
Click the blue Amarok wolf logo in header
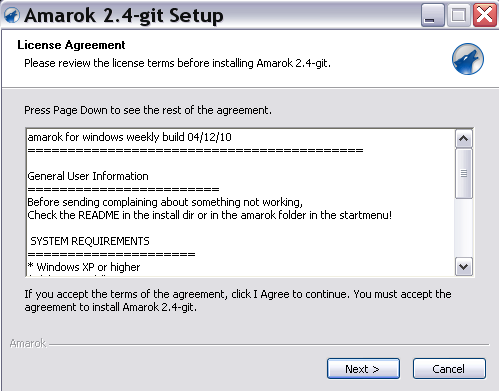pyautogui.click(x=468, y=59)
